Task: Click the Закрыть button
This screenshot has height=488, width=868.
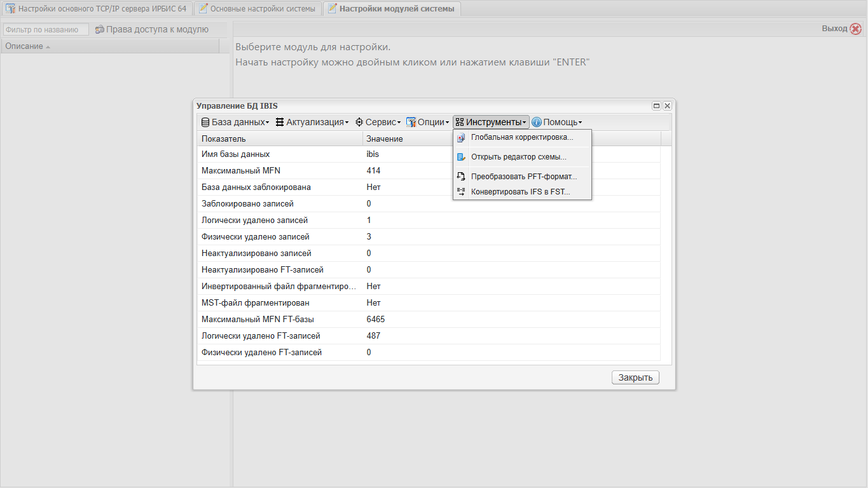Action: click(x=635, y=377)
